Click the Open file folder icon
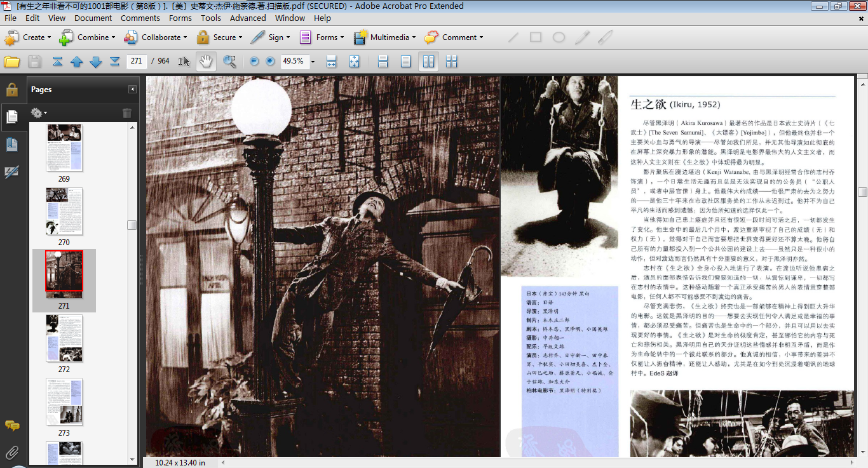This screenshot has width=868, height=468. click(x=12, y=62)
